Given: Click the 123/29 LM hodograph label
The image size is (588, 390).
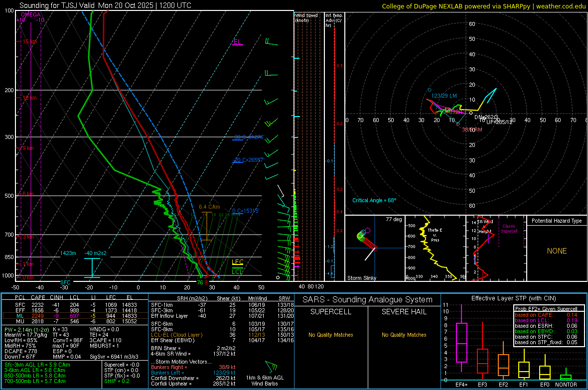Looking at the screenshot, I should click(444, 96).
